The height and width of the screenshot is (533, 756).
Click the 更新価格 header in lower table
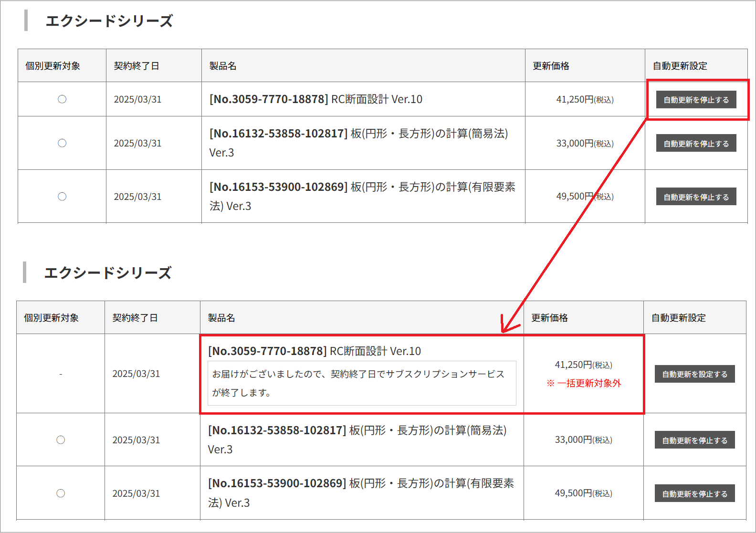549,318
